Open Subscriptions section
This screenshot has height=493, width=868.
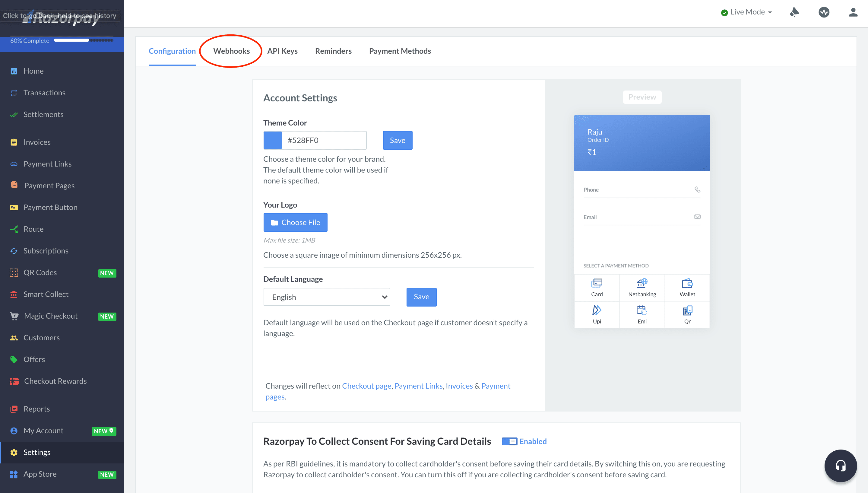pyautogui.click(x=62, y=250)
